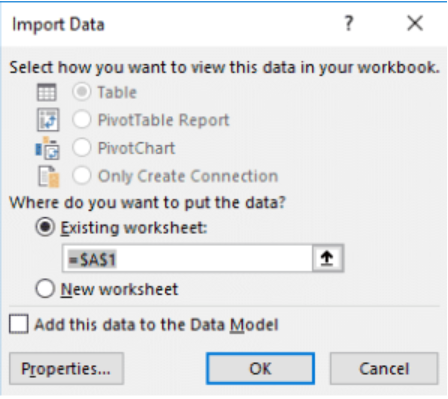448x399 pixels.
Task: Click the PivotChart icon
Action: 48,148
